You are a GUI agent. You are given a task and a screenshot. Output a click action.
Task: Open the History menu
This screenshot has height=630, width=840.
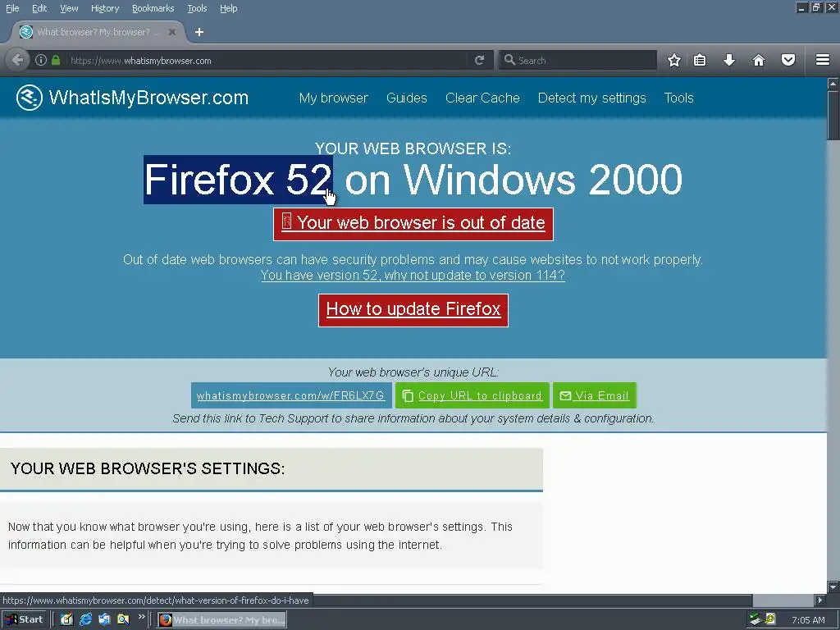[104, 8]
